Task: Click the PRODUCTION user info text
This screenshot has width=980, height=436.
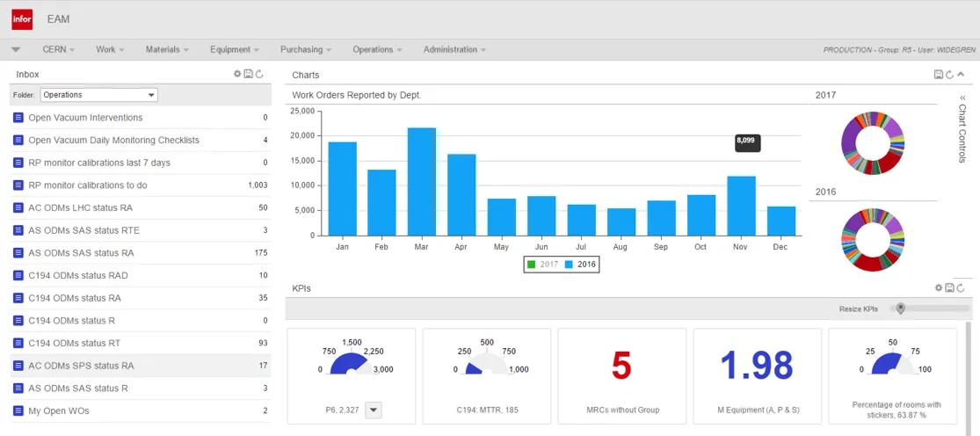Action: (899, 49)
